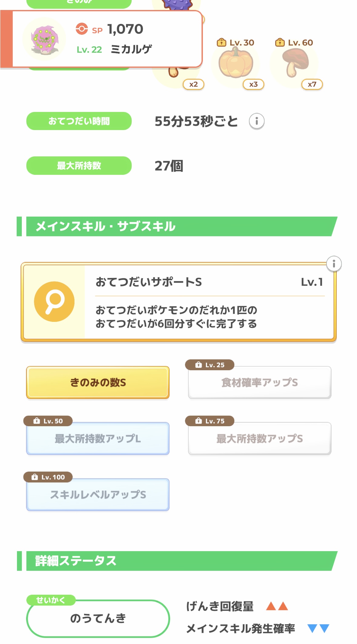This screenshot has height=644, width=357.
Task: Tap the Poké Ball SP icon
Action: pos(81,29)
